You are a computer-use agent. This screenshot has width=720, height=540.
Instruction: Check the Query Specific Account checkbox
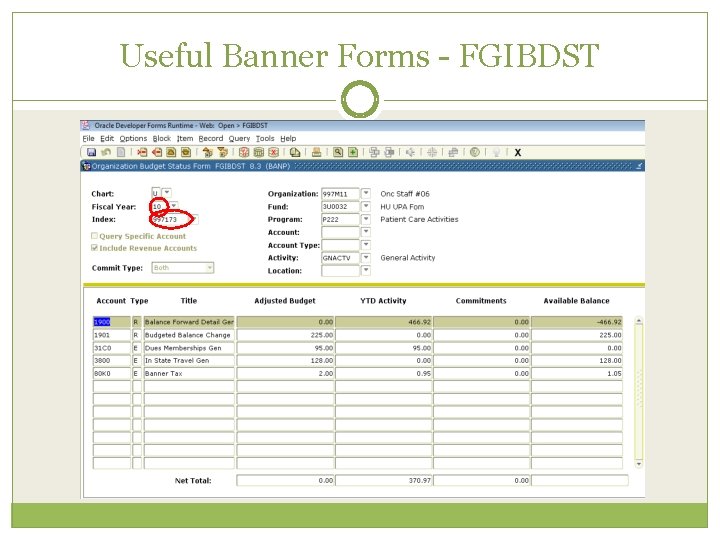point(95,236)
